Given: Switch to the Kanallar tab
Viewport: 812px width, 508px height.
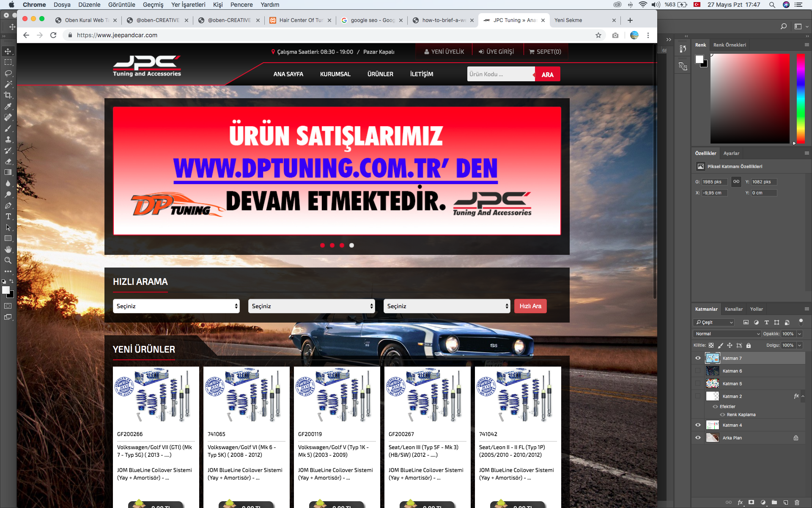Looking at the screenshot, I should tap(733, 309).
